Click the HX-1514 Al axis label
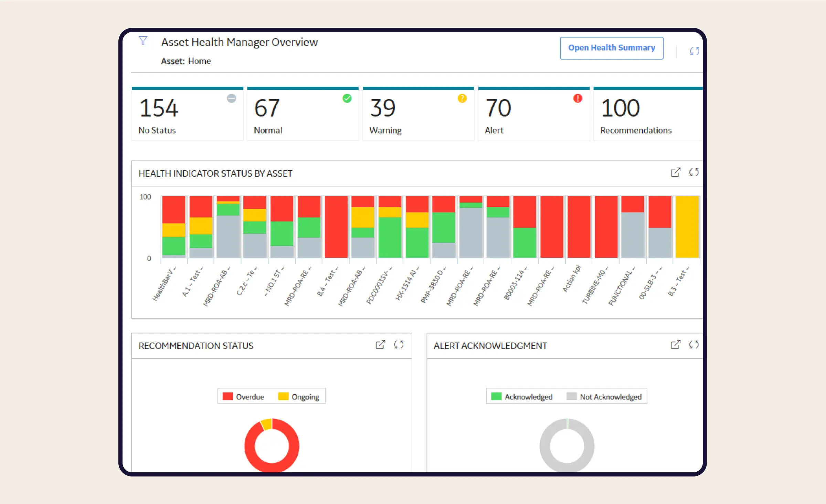The height and width of the screenshot is (504, 826). 407,283
